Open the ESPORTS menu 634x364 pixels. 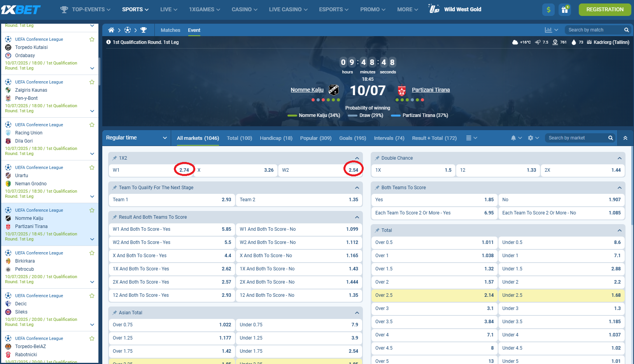334,9
